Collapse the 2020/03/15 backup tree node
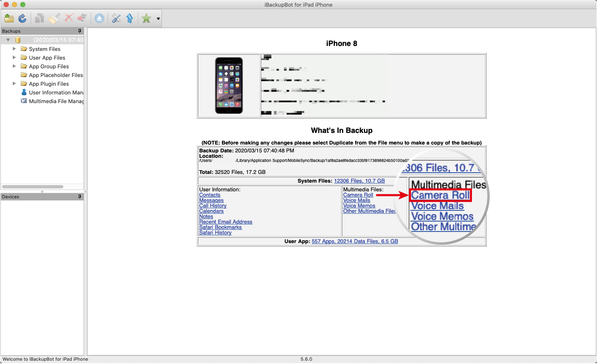Viewport: 597px width, 364px height. [x=8, y=40]
